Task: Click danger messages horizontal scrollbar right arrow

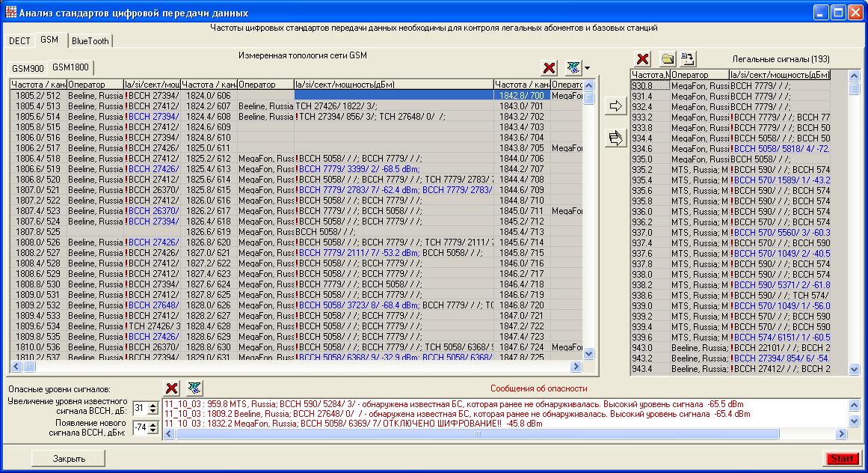Action: (x=842, y=434)
